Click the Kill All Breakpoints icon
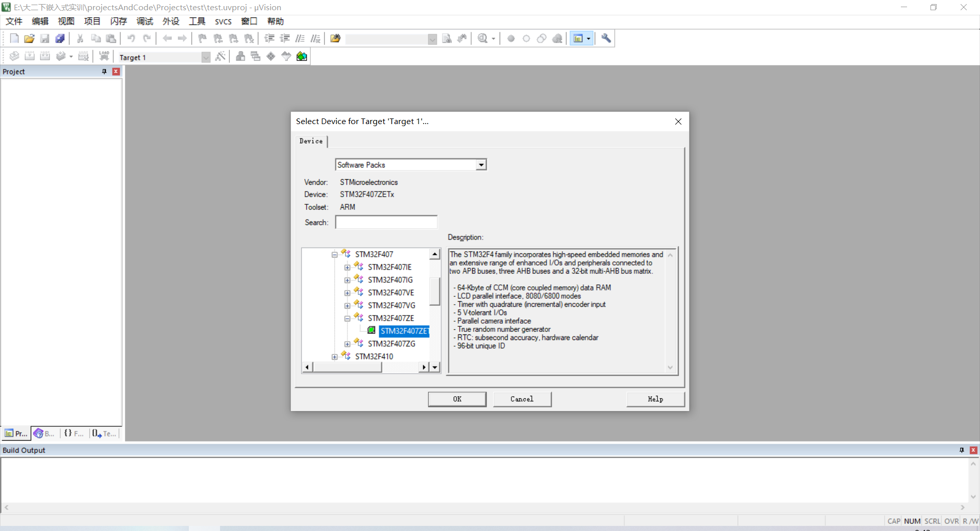980x531 pixels. tap(557, 38)
